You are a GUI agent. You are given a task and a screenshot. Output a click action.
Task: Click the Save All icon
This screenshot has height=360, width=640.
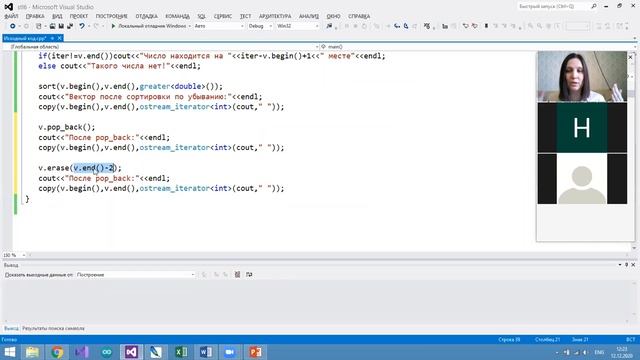click(70, 26)
